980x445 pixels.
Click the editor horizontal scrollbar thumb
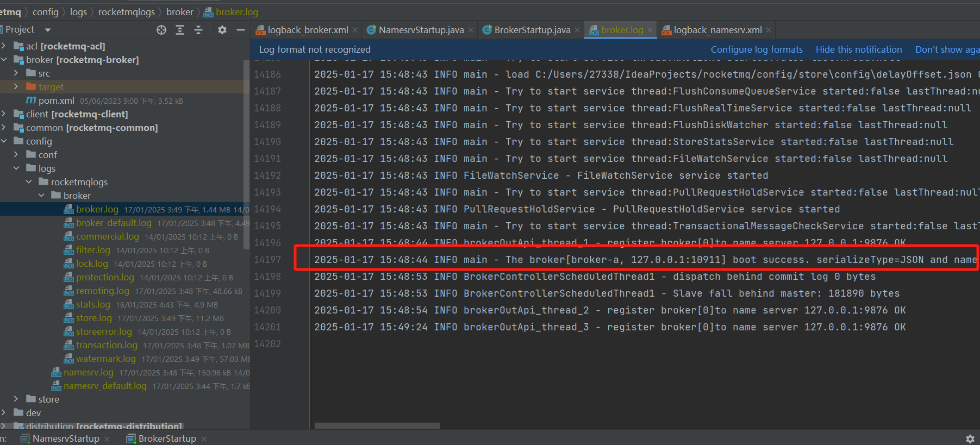[377, 426]
